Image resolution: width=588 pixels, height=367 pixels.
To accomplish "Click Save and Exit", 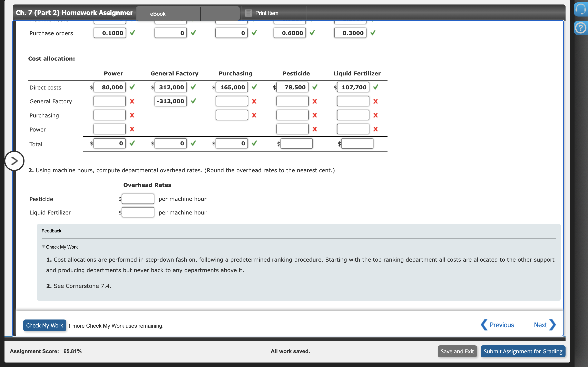I will 457,351.
